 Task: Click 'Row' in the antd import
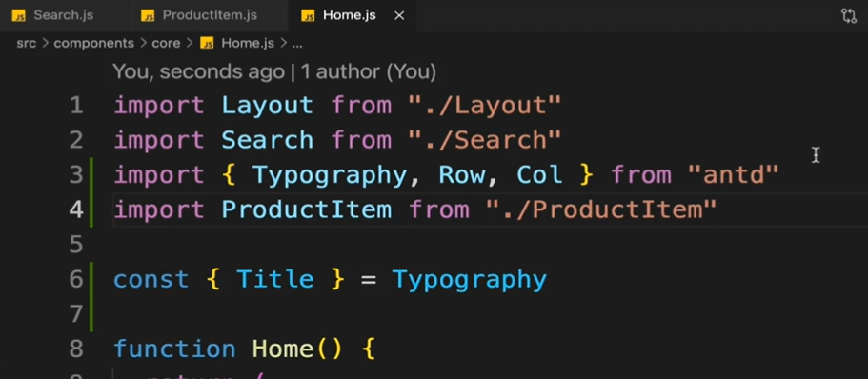[x=462, y=175]
